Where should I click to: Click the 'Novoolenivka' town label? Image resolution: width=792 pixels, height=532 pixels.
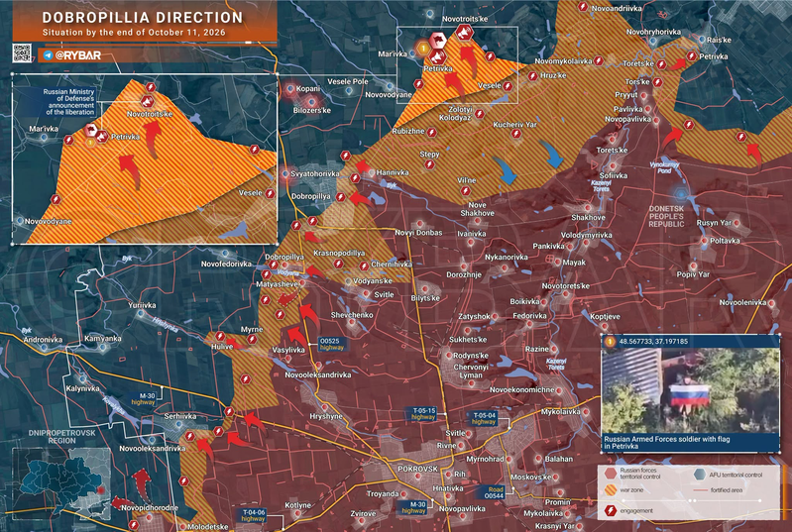click(743, 302)
